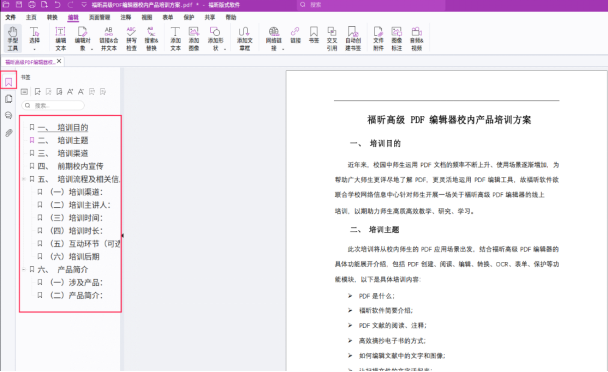
Task: Open dropdown arrow beside 添加形状
Action: pos(225,49)
